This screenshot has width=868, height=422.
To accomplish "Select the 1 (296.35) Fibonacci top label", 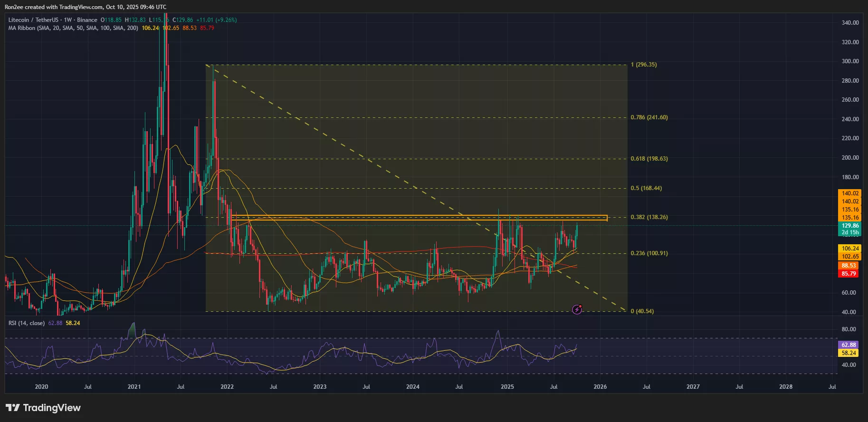I will pyautogui.click(x=644, y=65).
